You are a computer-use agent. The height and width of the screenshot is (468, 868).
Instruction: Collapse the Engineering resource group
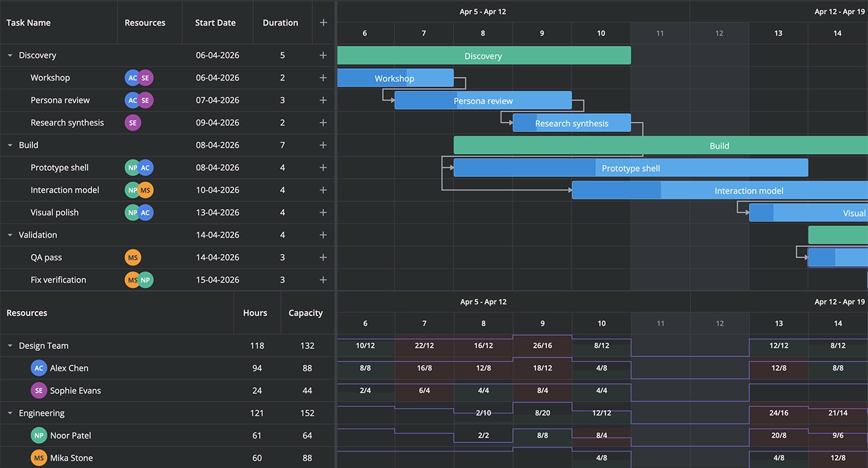pyautogui.click(x=10, y=413)
